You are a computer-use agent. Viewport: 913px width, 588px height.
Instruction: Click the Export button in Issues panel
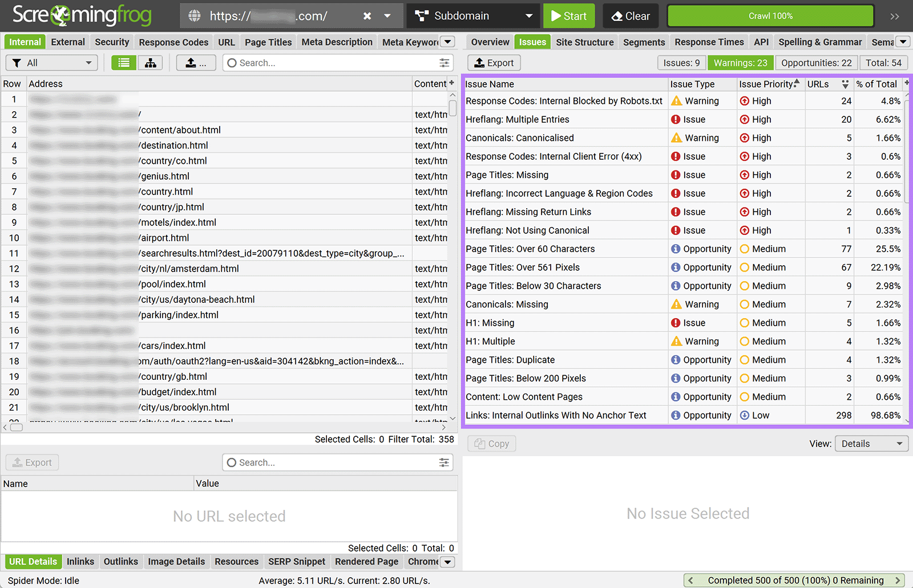[x=494, y=63]
